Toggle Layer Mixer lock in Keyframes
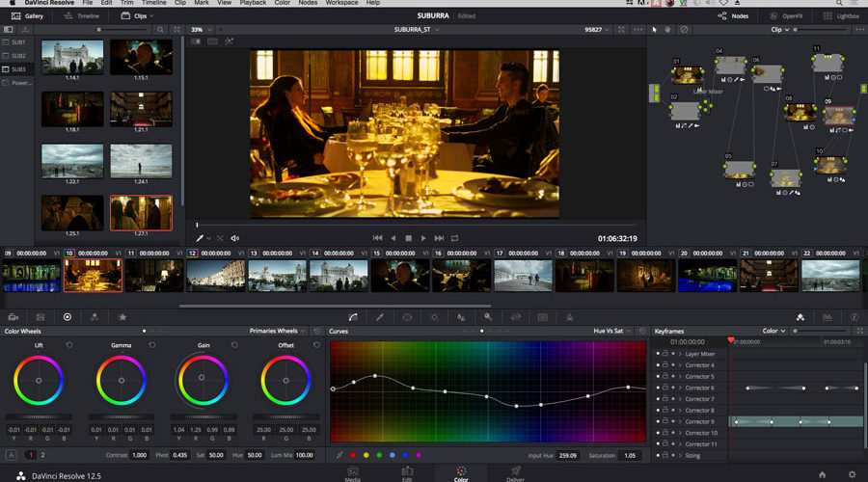The height and width of the screenshot is (482, 868). point(665,354)
